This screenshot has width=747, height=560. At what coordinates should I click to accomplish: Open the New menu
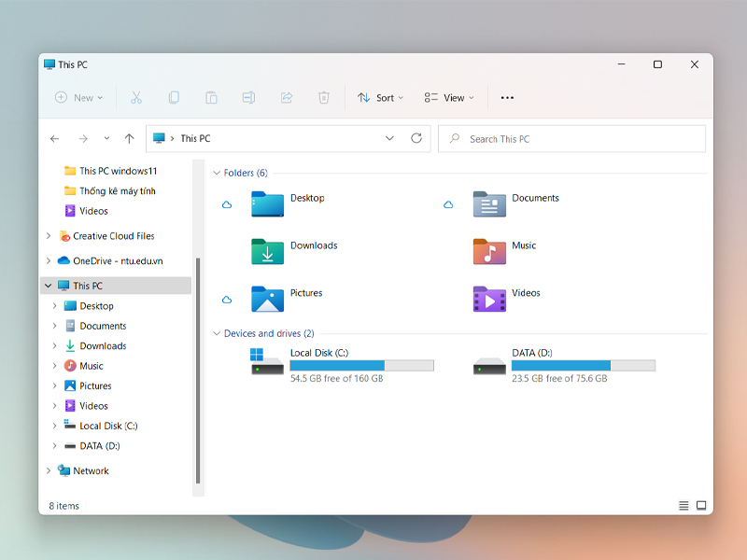tap(78, 97)
